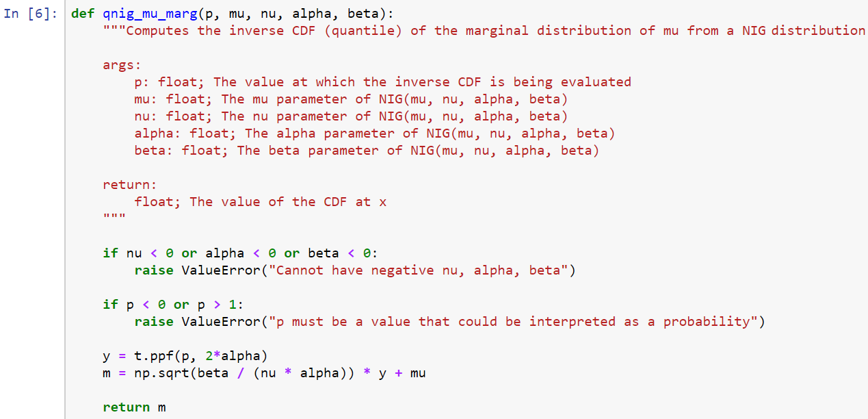Click the 'p: float' docstring line
The image size is (868, 419).
(x=382, y=82)
